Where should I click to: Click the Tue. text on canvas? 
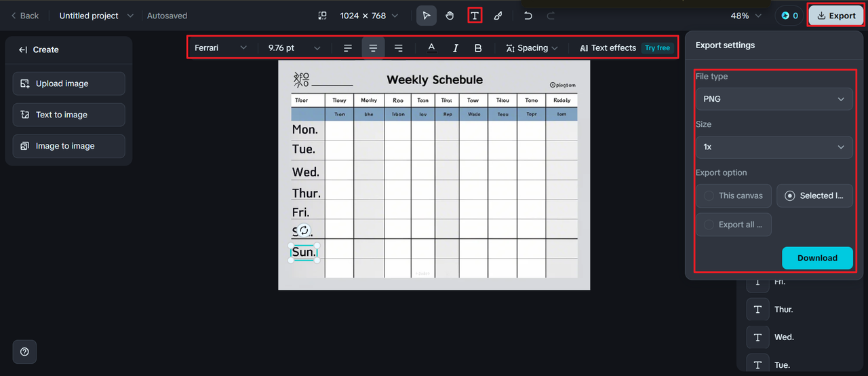coord(304,149)
